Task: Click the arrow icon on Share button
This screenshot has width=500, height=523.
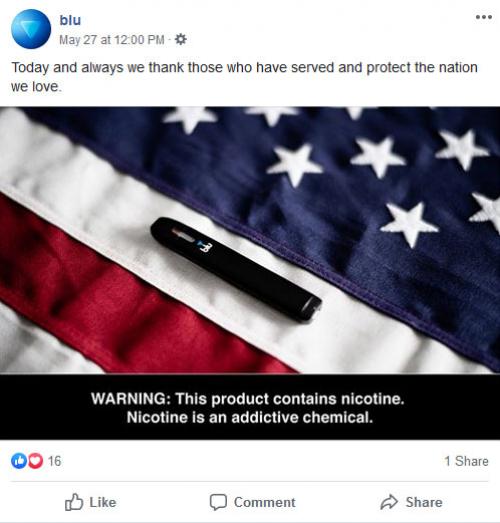Action: [389, 502]
